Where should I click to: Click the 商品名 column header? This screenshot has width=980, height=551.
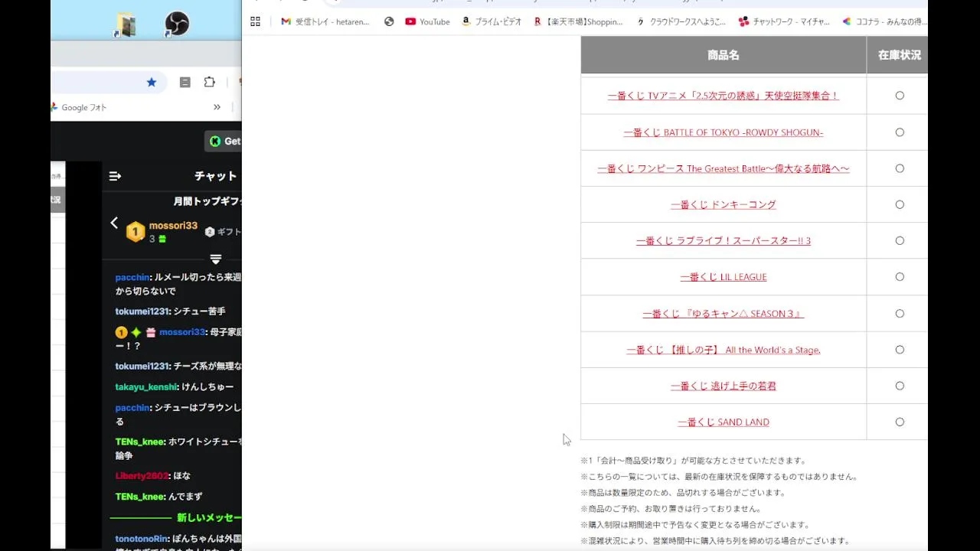pos(724,55)
